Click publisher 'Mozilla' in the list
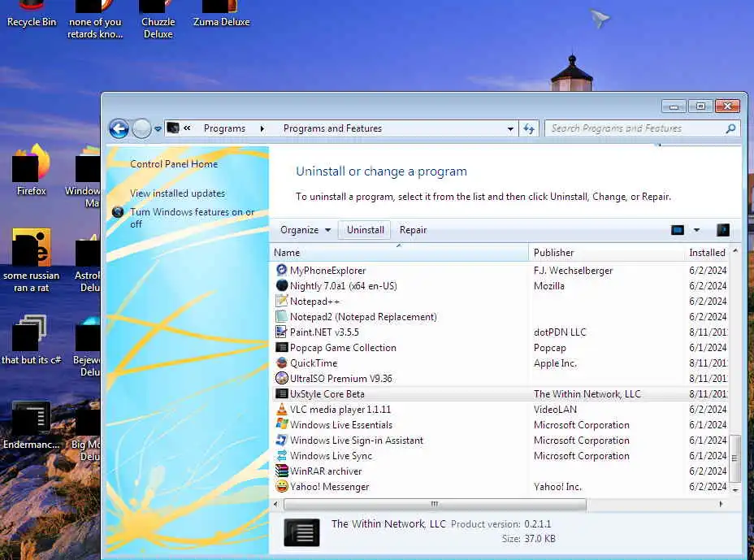The height and width of the screenshot is (560, 754). (x=548, y=286)
